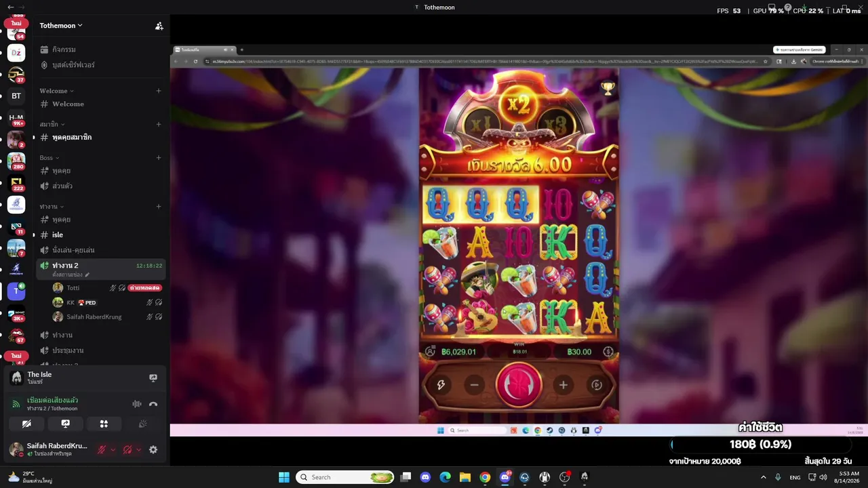
Task: Open the server icon with 37 badge
Action: (x=16, y=75)
